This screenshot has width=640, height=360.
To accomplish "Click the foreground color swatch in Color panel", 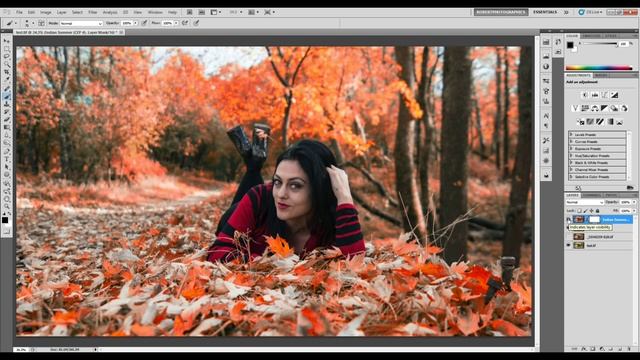I will (x=570, y=44).
